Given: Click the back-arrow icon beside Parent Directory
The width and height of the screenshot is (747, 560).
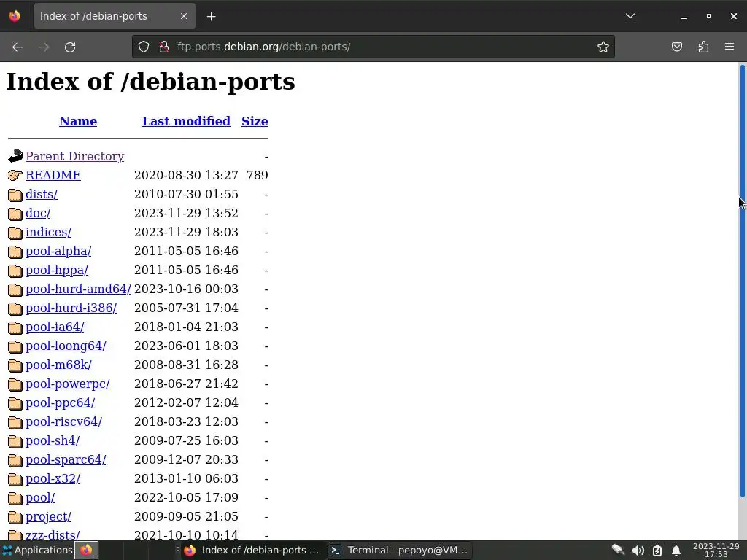Looking at the screenshot, I should tap(15, 156).
